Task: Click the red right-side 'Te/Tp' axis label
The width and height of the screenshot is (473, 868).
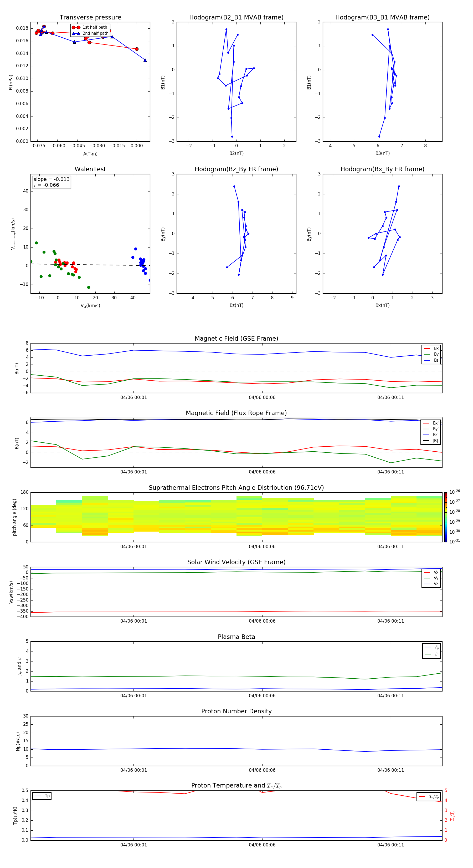Action: 453,815
